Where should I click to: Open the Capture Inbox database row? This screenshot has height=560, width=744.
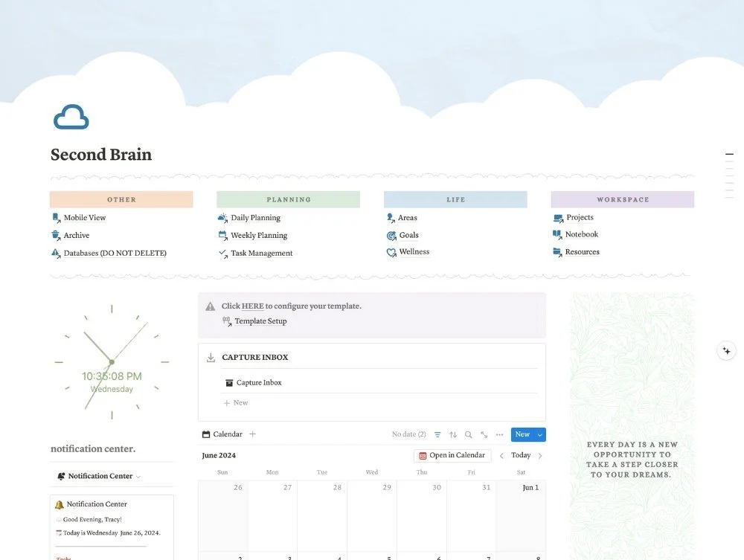tap(380, 383)
